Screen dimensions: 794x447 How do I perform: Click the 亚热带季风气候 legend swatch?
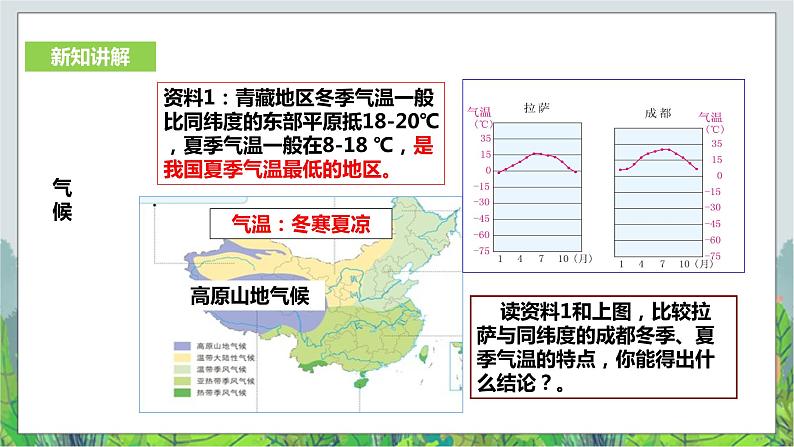click(x=182, y=381)
